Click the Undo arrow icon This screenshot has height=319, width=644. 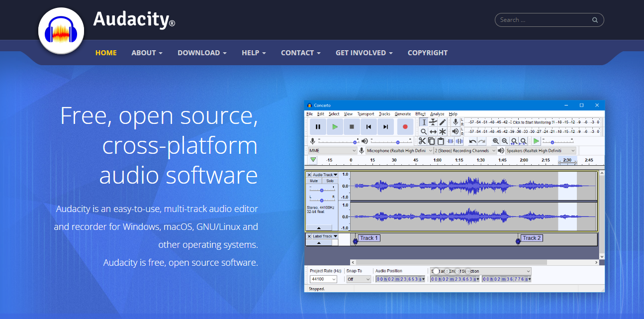pos(472,141)
